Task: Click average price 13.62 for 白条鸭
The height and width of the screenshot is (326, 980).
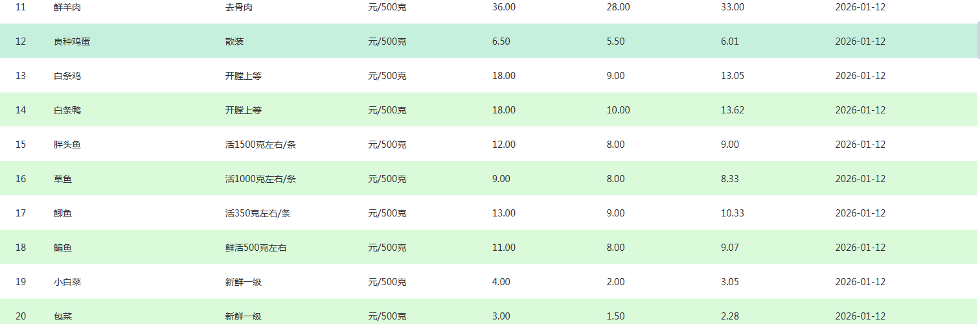Action: click(x=733, y=110)
